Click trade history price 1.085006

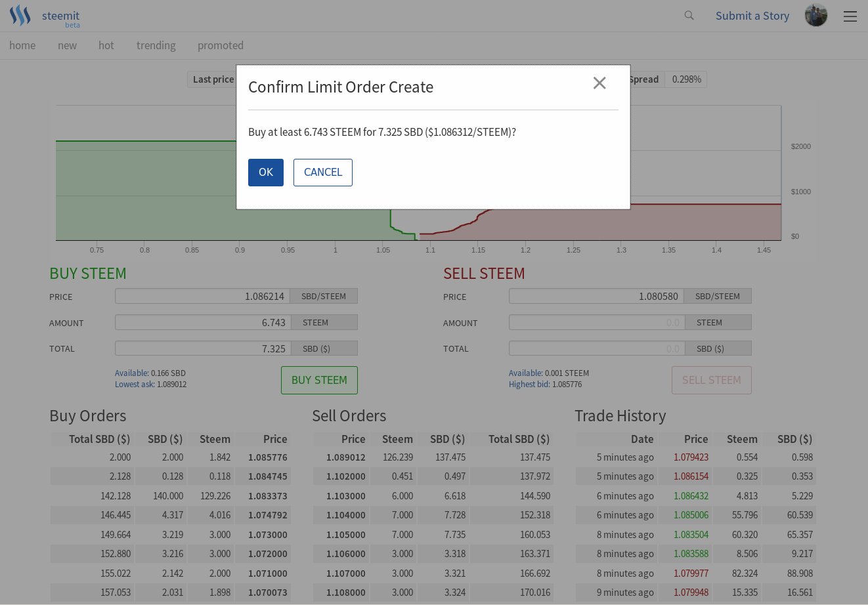click(691, 515)
